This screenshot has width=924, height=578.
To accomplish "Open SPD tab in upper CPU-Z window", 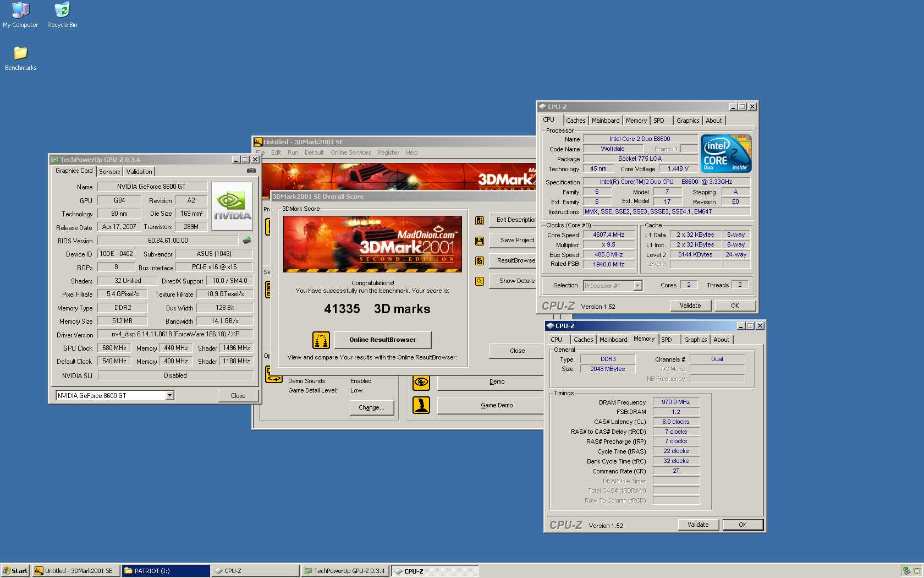I will (x=659, y=121).
